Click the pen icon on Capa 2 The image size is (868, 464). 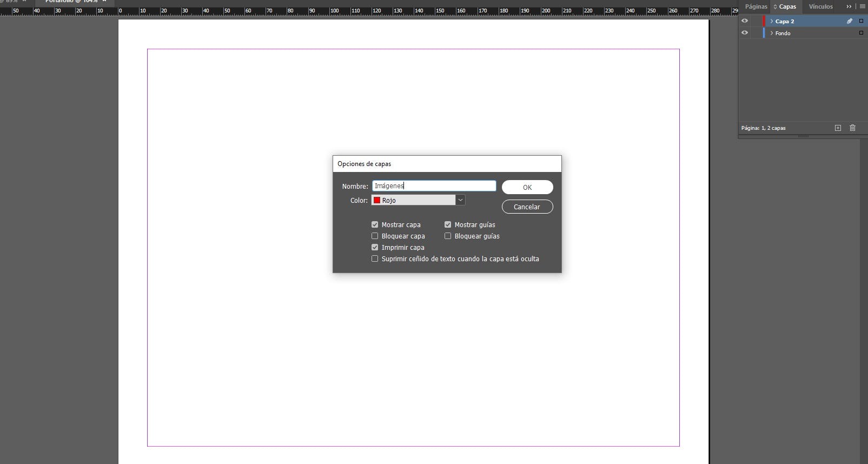[x=849, y=21]
